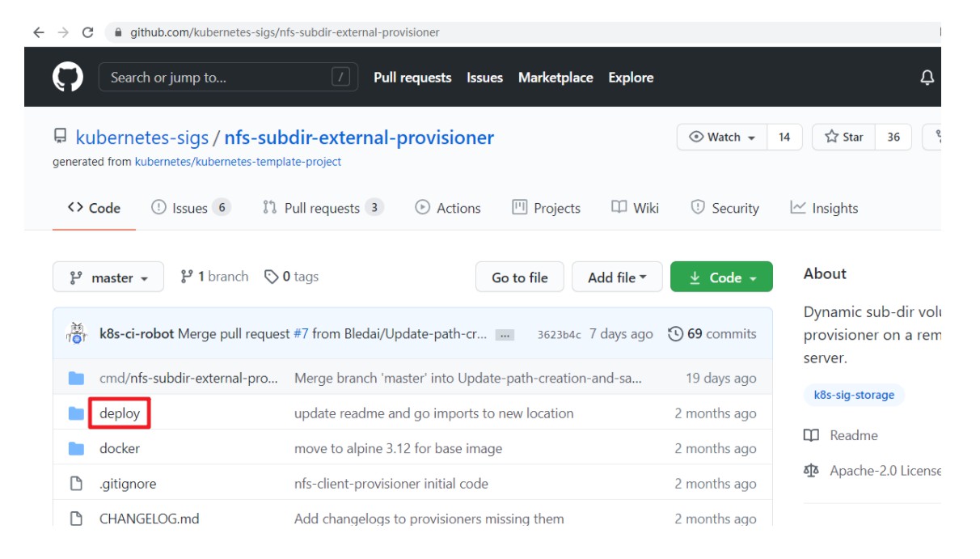Open the k8s-ci-robot author link
The image size is (980, 559).
pos(137,334)
